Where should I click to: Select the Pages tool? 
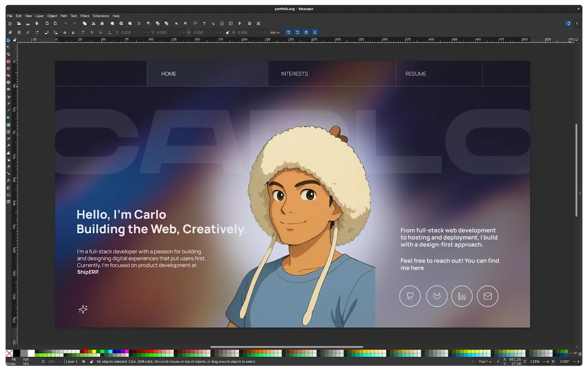coord(8,202)
